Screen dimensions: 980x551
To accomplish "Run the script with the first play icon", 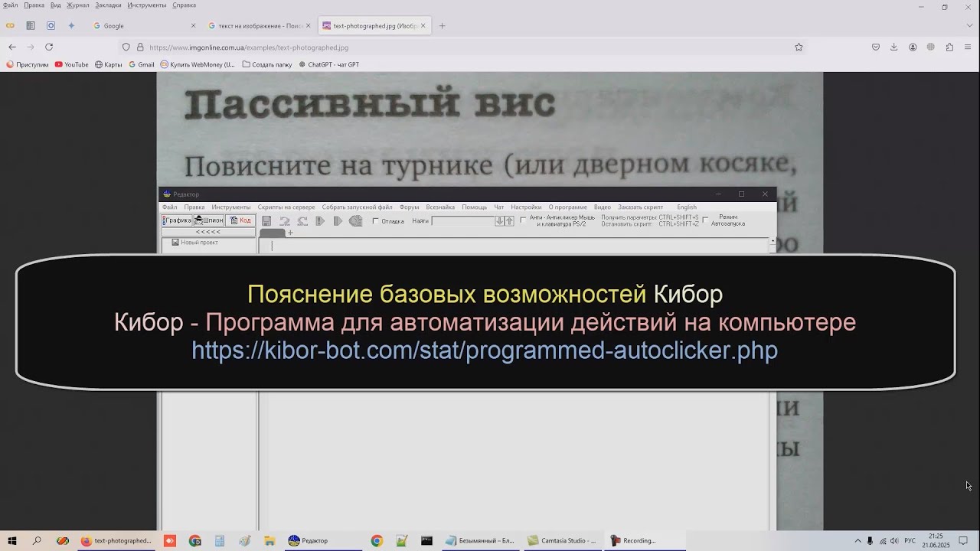I will 320,220.
